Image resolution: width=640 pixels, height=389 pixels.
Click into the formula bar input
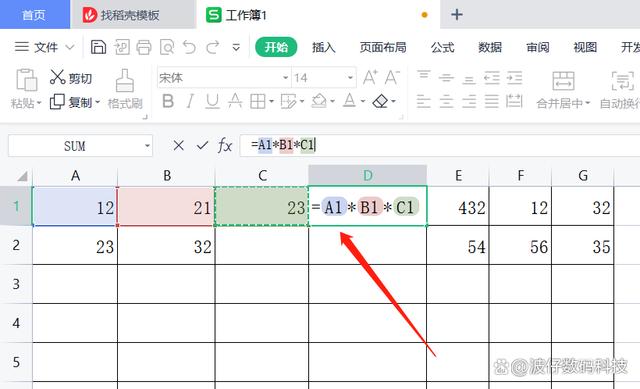(x=440, y=145)
